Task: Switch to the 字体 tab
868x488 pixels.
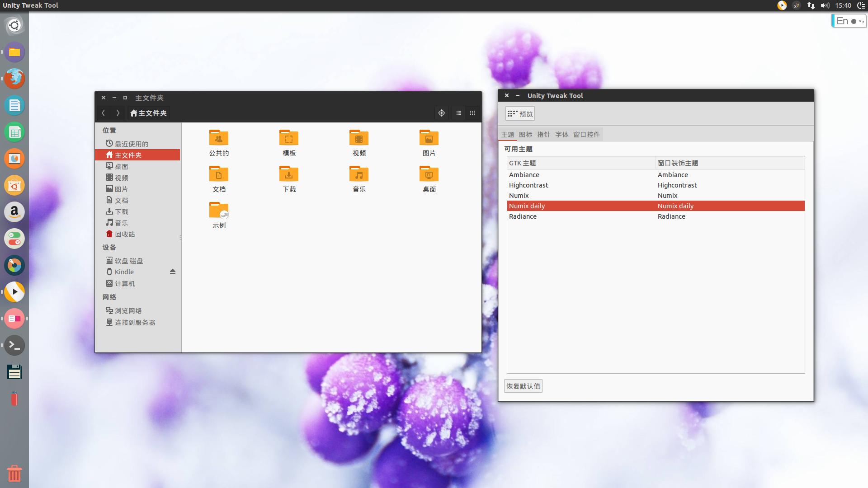Action: [x=562, y=135]
